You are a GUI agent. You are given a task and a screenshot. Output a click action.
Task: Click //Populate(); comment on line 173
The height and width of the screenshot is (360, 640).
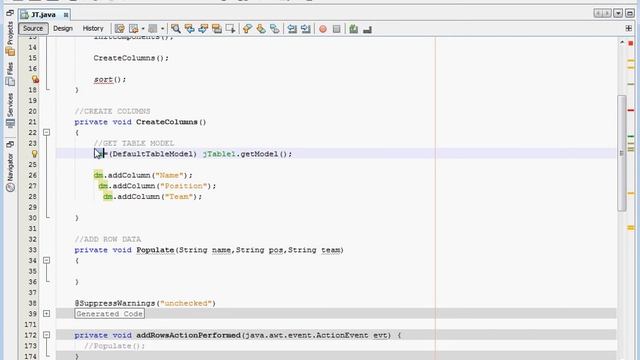click(x=115, y=346)
